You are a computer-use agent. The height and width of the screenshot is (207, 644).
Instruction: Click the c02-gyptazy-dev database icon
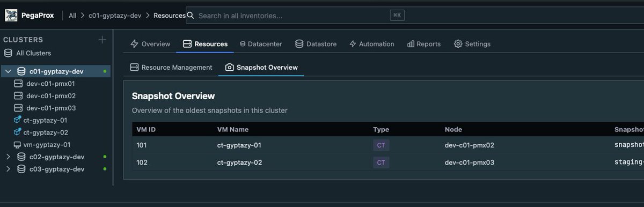coord(21,157)
